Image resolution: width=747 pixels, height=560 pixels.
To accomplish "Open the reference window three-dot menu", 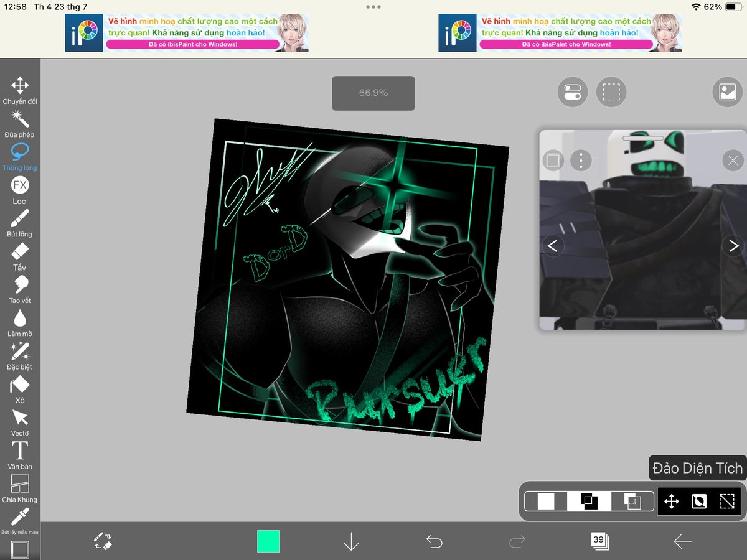I will (581, 160).
